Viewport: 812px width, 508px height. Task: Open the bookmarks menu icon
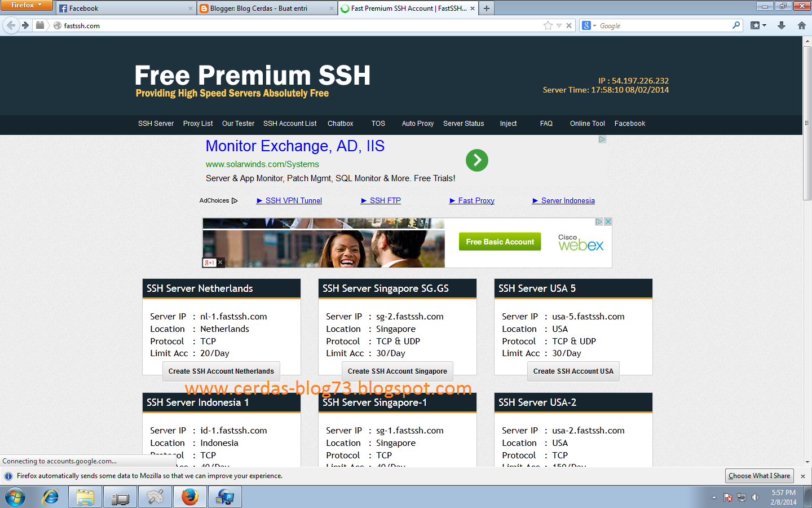[758, 25]
